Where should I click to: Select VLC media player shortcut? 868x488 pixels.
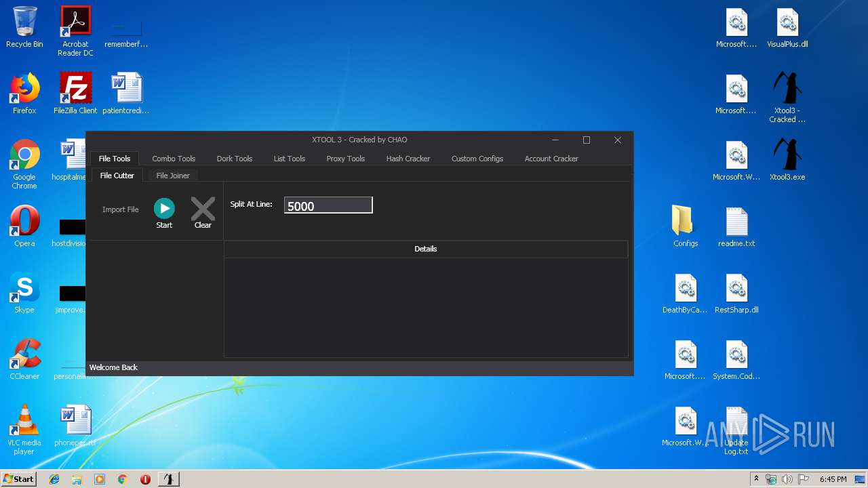pyautogui.click(x=24, y=430)
